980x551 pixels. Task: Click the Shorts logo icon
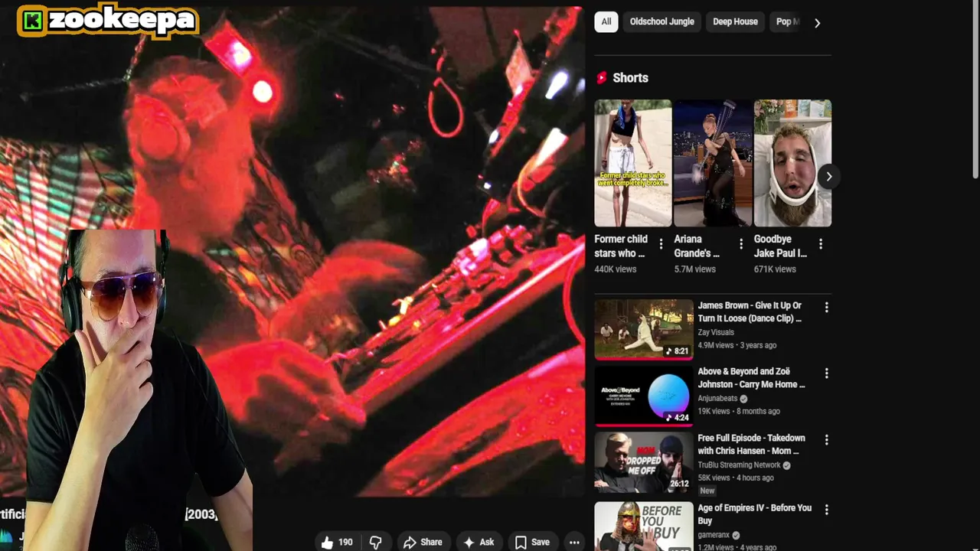(602, 77)
